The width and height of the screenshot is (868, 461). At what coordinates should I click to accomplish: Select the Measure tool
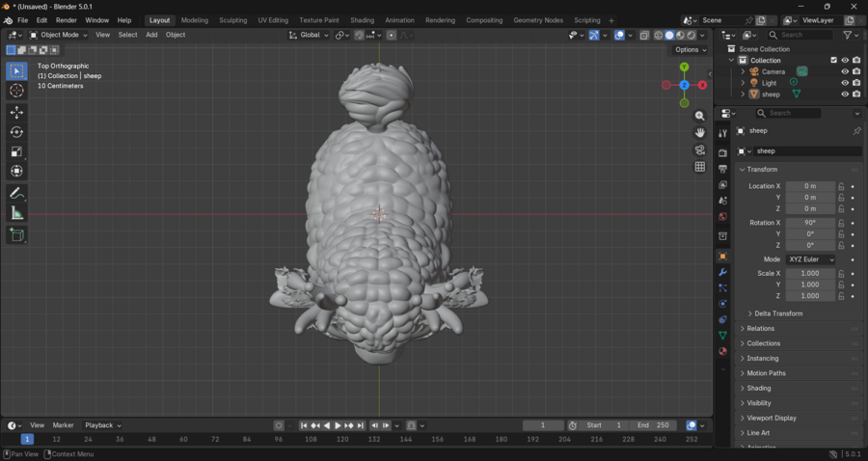click(x=16, y=213)
